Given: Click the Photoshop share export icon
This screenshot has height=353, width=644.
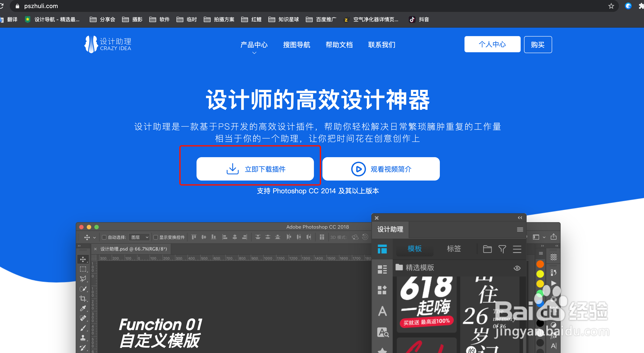Looking at the screenshot, I should pos(553,236).
